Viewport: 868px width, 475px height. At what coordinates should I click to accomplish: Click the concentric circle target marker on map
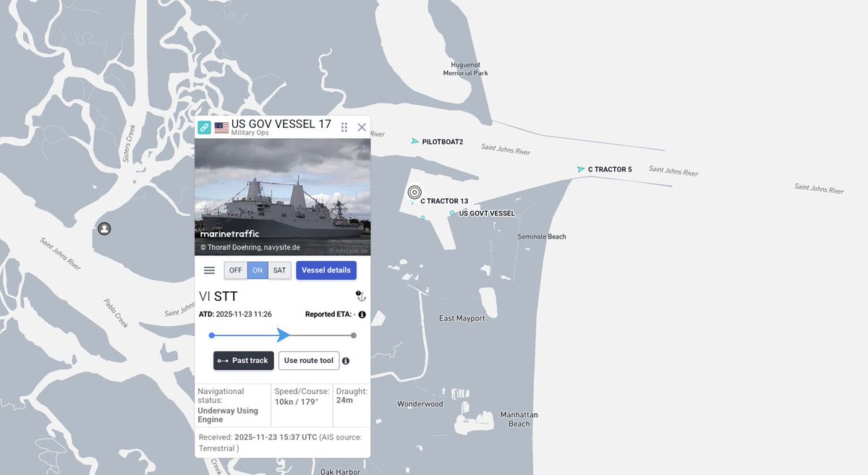tap(414, 192)
